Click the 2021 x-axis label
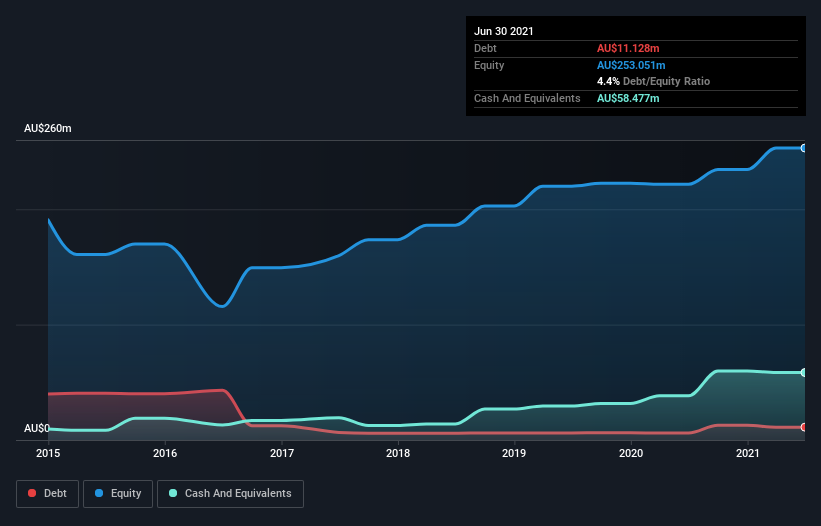 (748, 453)
